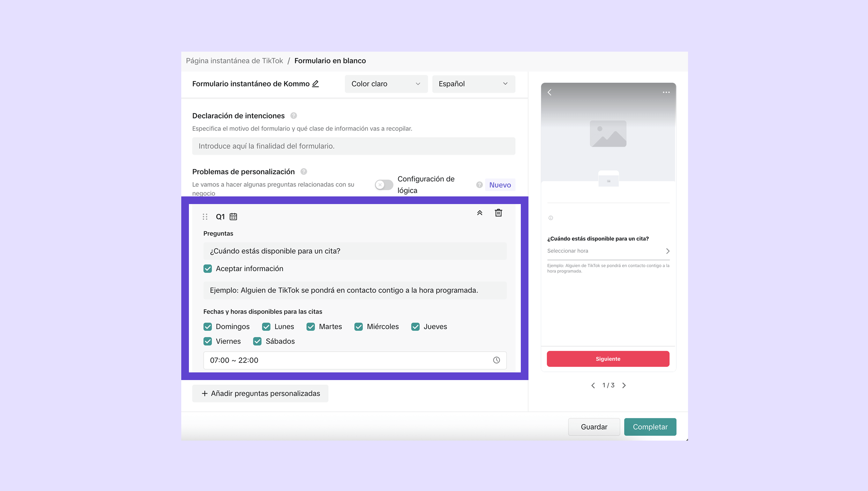Click the form purpose input field
868x491 pixels.
click(x=354, y=146)
